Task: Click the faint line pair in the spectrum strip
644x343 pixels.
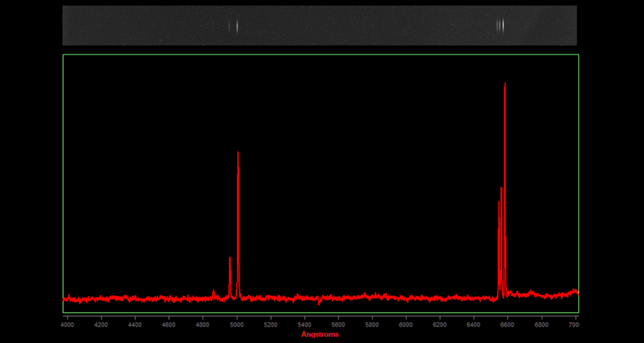Action: point(233,26)
